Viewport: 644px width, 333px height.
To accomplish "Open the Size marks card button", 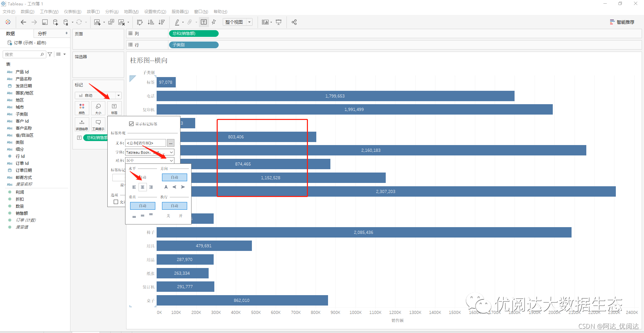I will (x=98, y=109).
